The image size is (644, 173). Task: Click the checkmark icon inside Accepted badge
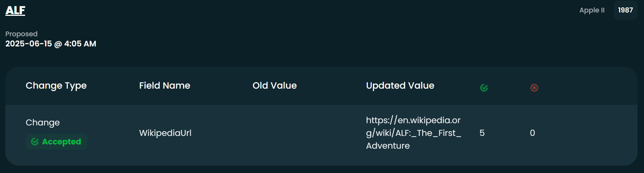coord(35,142)
